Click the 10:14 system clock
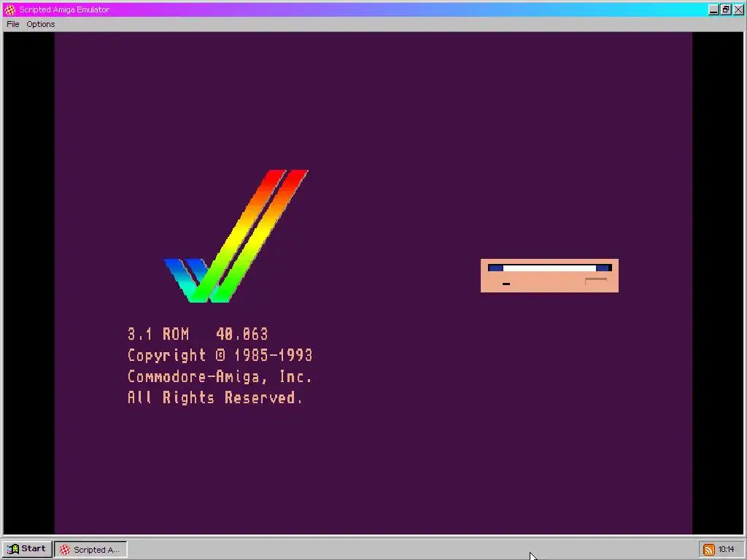Image resolution: width=747 pixels, height=560 pixels. point(727,550)
